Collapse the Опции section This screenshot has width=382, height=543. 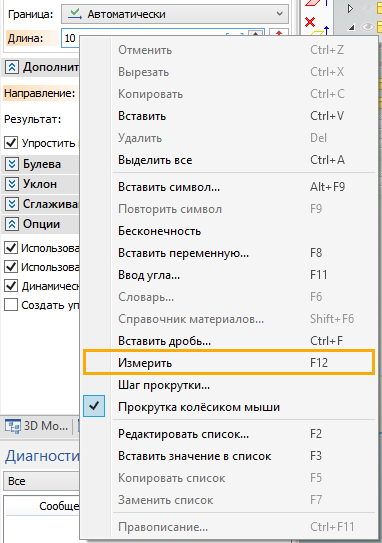point(12,224)
